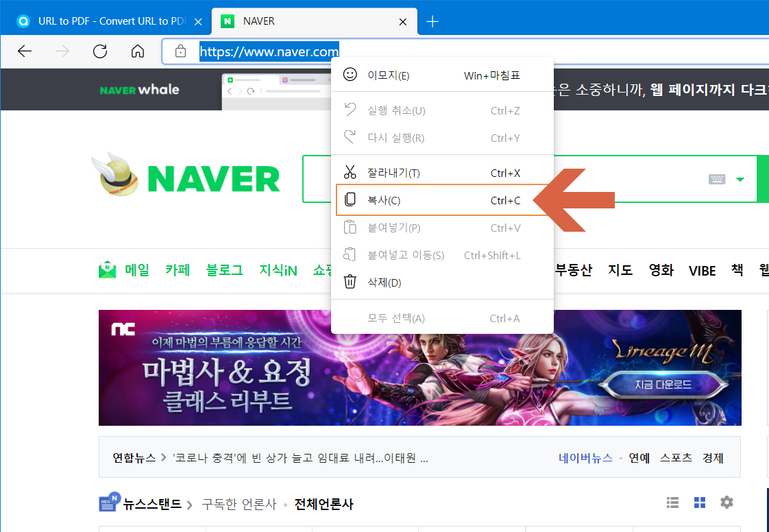769x532 pixels.
Task: Switch newsstand to list view
Action: coord(673,502)
